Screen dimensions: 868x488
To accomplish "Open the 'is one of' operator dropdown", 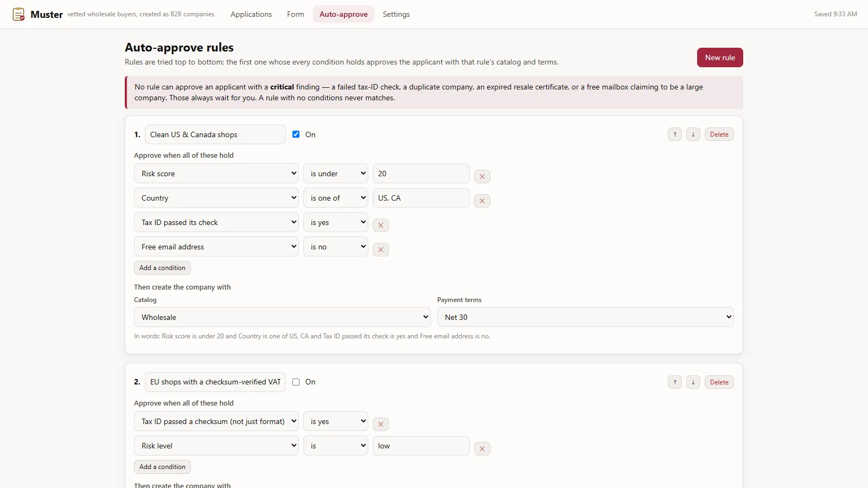I will click(x=336, y=198).
